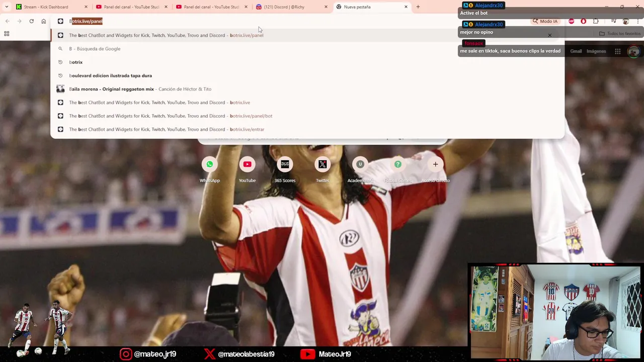The image size is (644, 362).
Task: Close the first YouTube Studio tab
Action: click(x=166, y=7)
